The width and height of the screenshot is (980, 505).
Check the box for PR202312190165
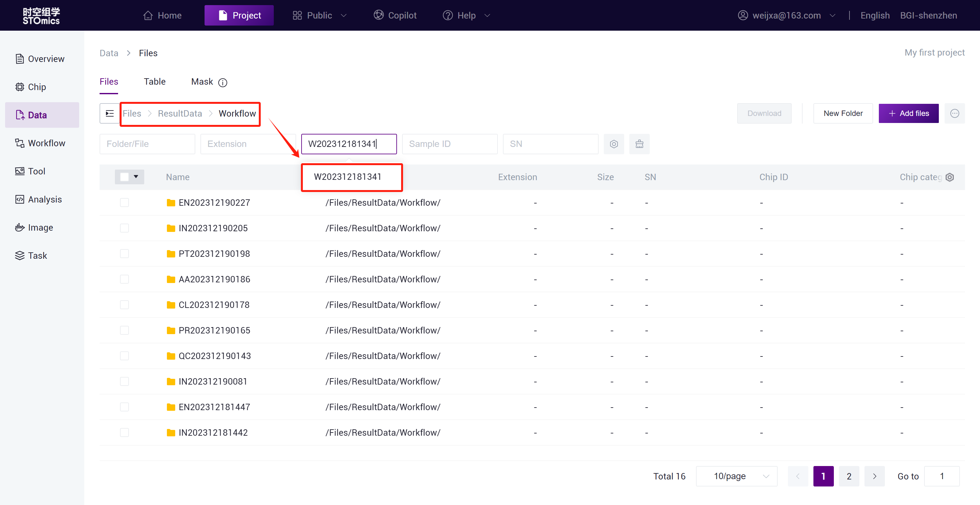tap(124, 330)
